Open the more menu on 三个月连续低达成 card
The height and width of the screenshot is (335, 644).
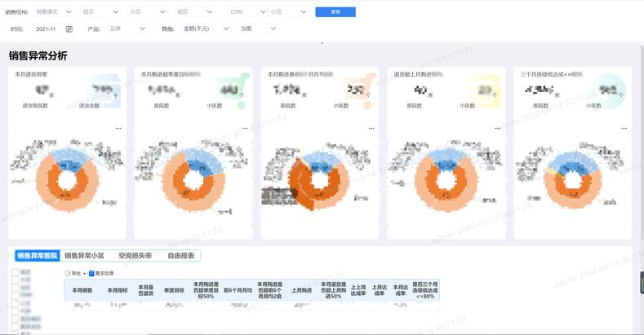[624, 128]
